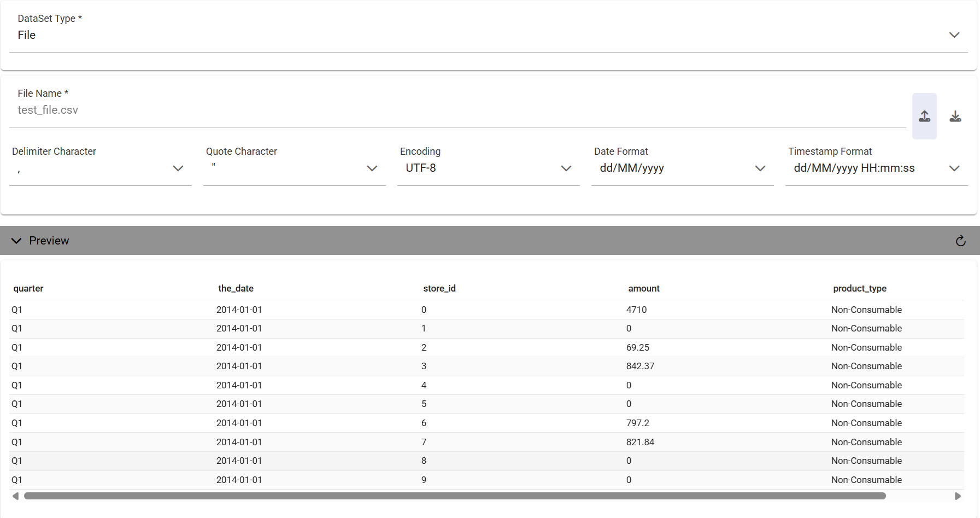Screen dimensions: 980x518
Task: Click the amount cell 69.25
Action: click(638, 347)
